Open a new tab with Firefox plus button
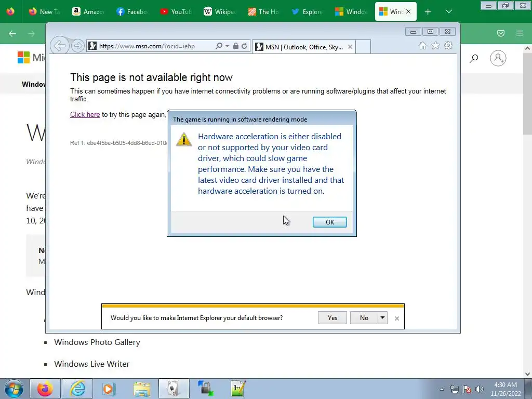This screenshot has width=532, height=399. tap(428, 11)
